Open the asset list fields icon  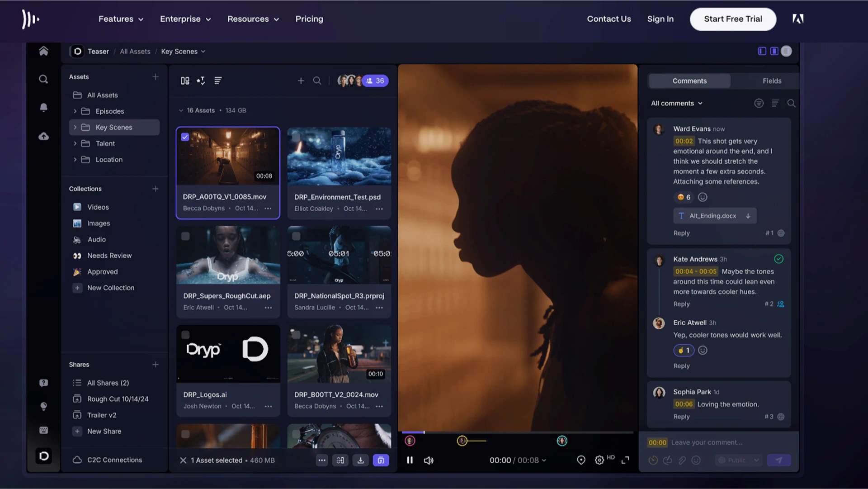click(217, 81)
